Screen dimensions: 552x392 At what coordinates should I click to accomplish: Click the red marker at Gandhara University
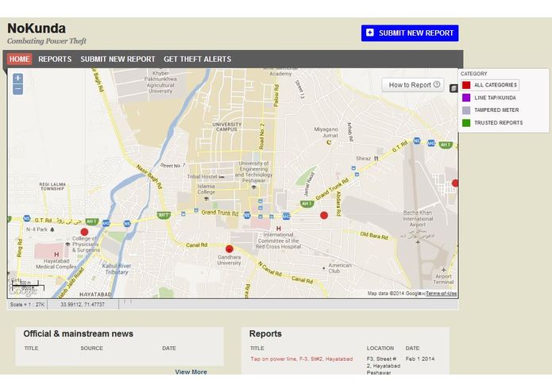click(x=230, y=249)
